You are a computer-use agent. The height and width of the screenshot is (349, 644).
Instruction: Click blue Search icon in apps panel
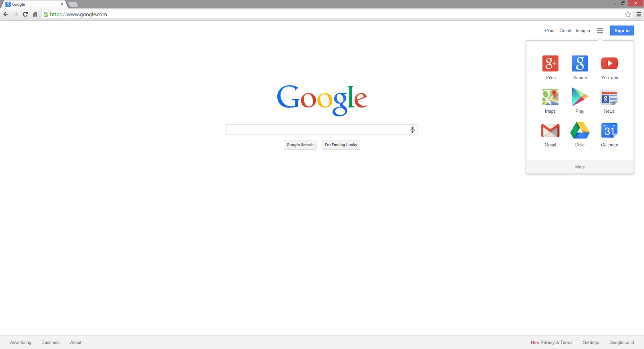[580, 63]
